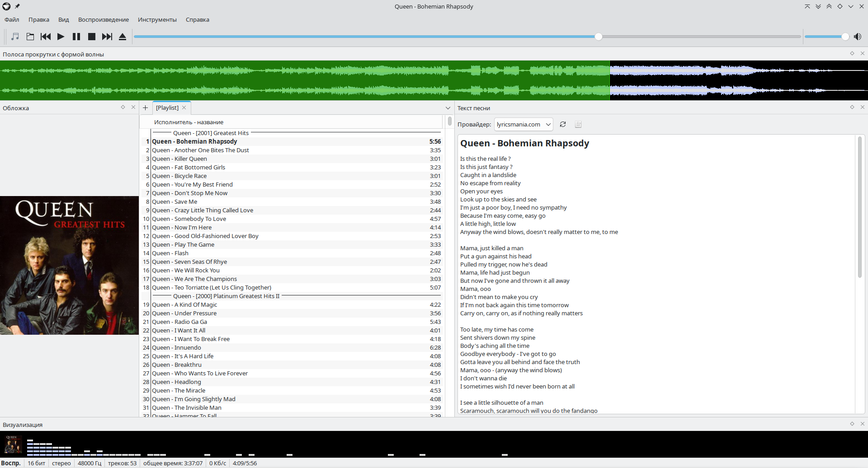The width and height of the screenshot is (868, 468).
Task: Click the 48000 Гц status bar entry
Action: coord(90,463)
